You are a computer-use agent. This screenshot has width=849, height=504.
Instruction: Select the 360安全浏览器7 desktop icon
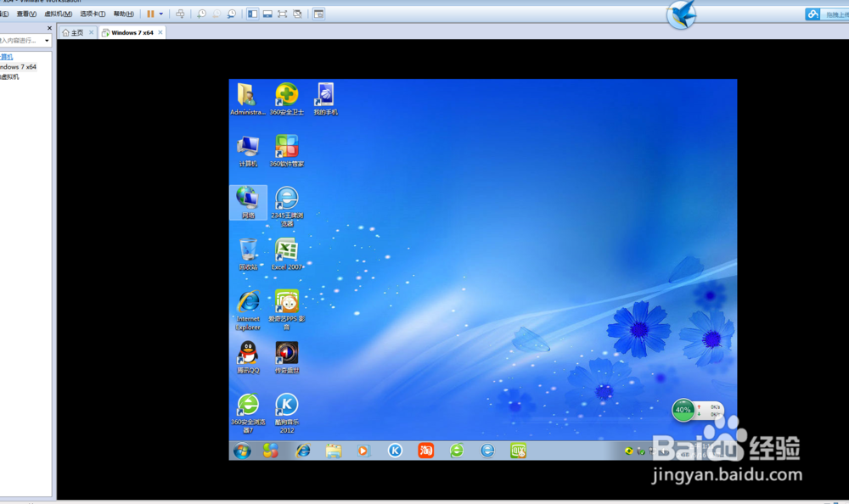pos(248,413)
